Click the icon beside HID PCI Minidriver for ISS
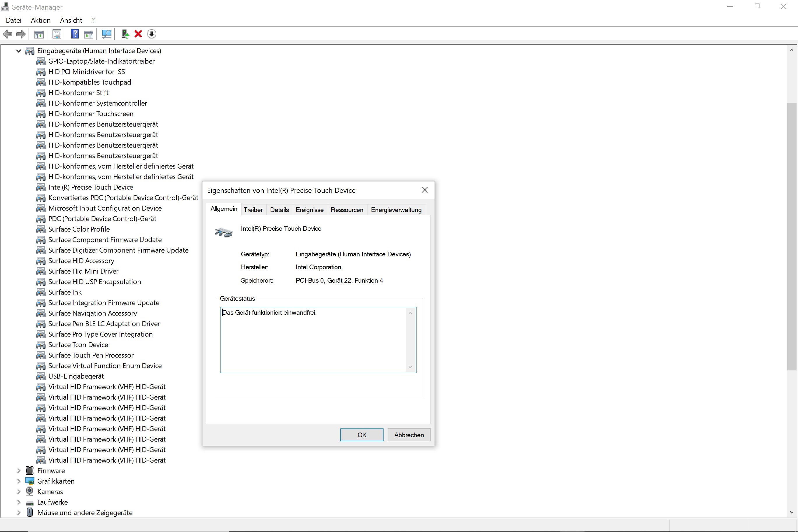The image size is (798, 532). [41, 71]
